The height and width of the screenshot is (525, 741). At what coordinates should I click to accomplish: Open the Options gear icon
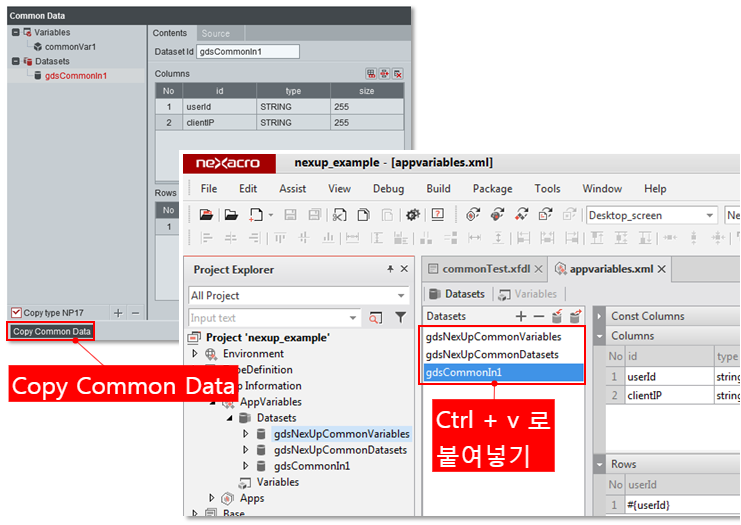click(x=413, y=215)
